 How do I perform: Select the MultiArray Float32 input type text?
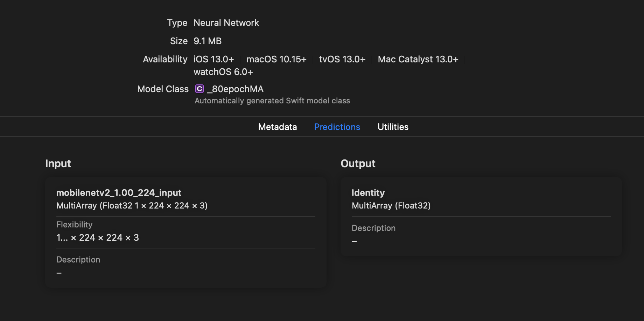[x=132, y=206]
